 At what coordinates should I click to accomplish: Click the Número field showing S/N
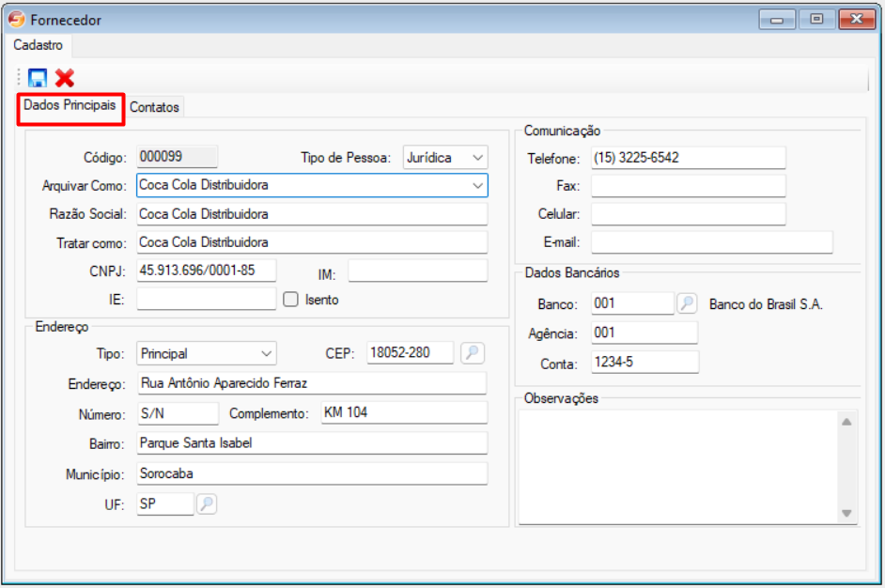click(178, 413)
